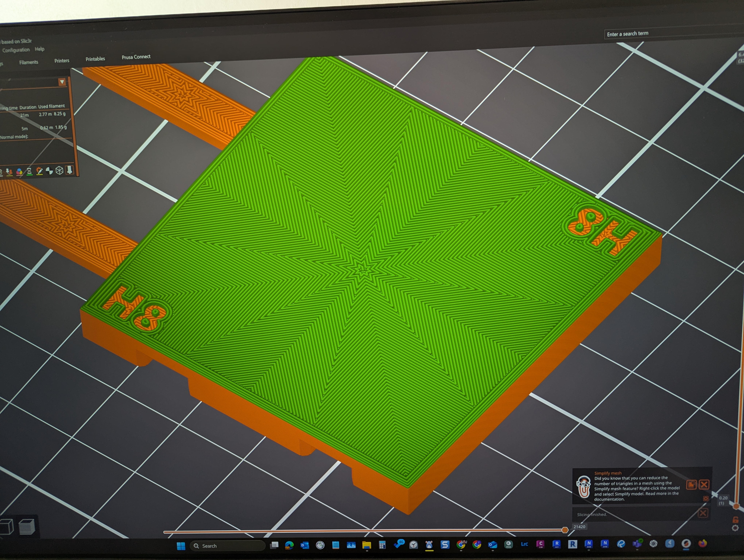Click the horizontal move slider thumb
744x560 pixels.
pos(565,530)
